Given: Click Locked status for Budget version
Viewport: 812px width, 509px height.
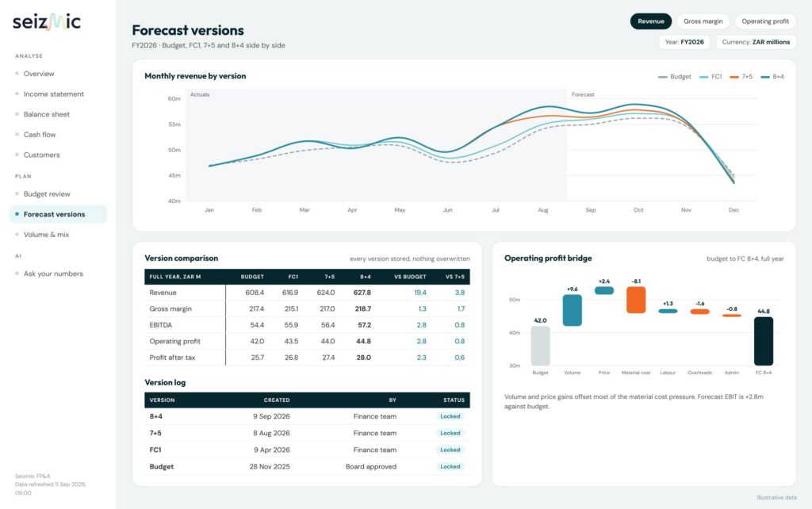Looking at the screenshot, I should pyautogui.click(x=450, y=466).
